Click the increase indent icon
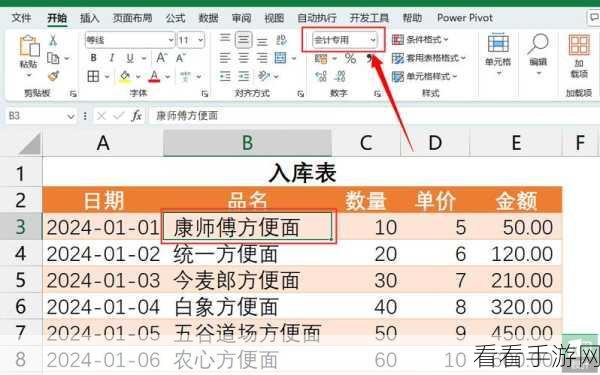600x375 pixels. point(243,76)
